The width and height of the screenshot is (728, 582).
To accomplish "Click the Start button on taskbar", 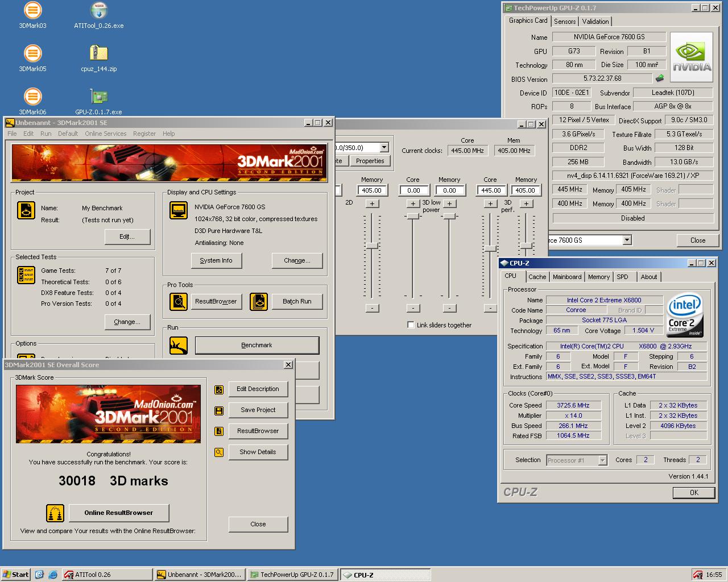I will [15, 575].
